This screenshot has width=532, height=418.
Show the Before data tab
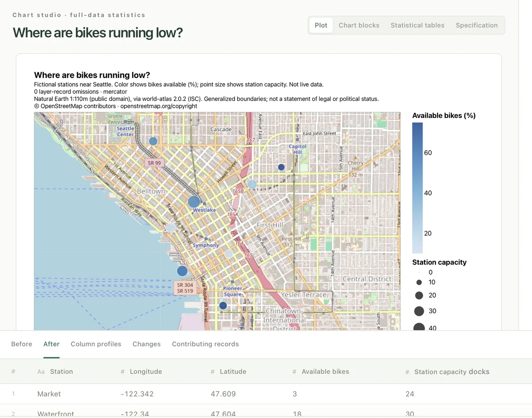tap(22, 344)
